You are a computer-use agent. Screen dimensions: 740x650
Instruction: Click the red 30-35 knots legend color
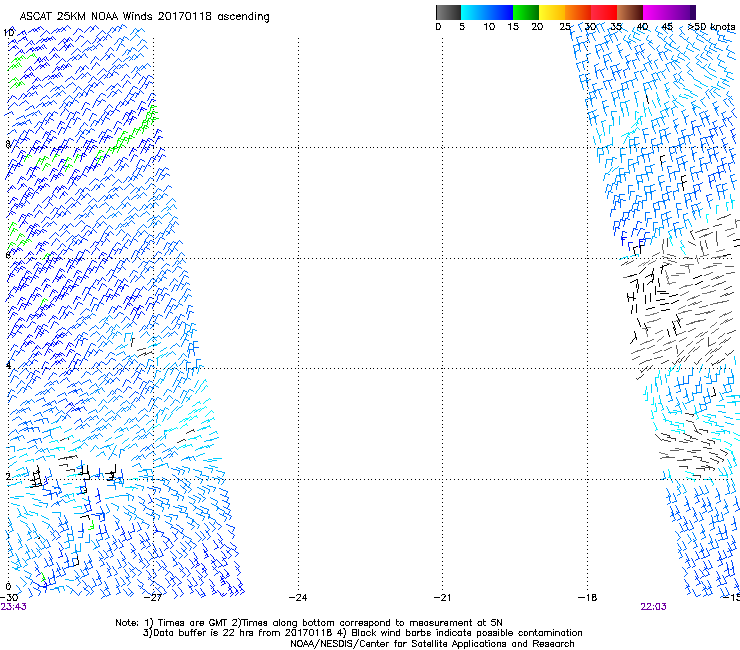coord(604,12)
